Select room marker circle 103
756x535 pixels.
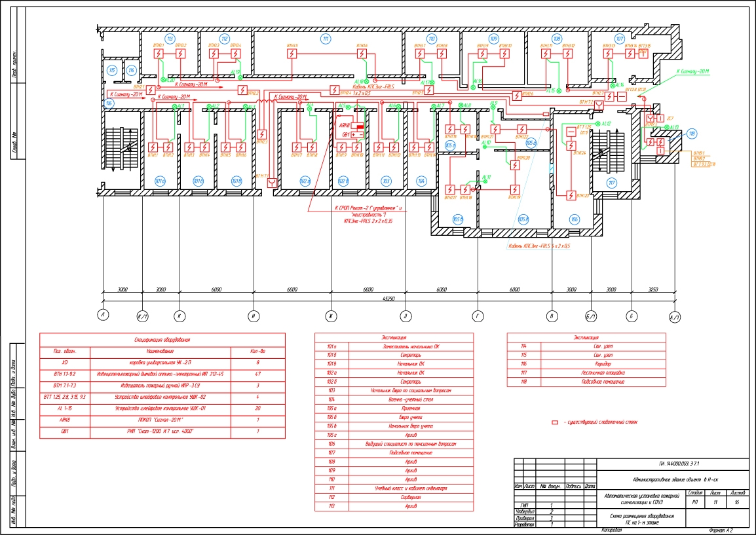coord(387,181)
